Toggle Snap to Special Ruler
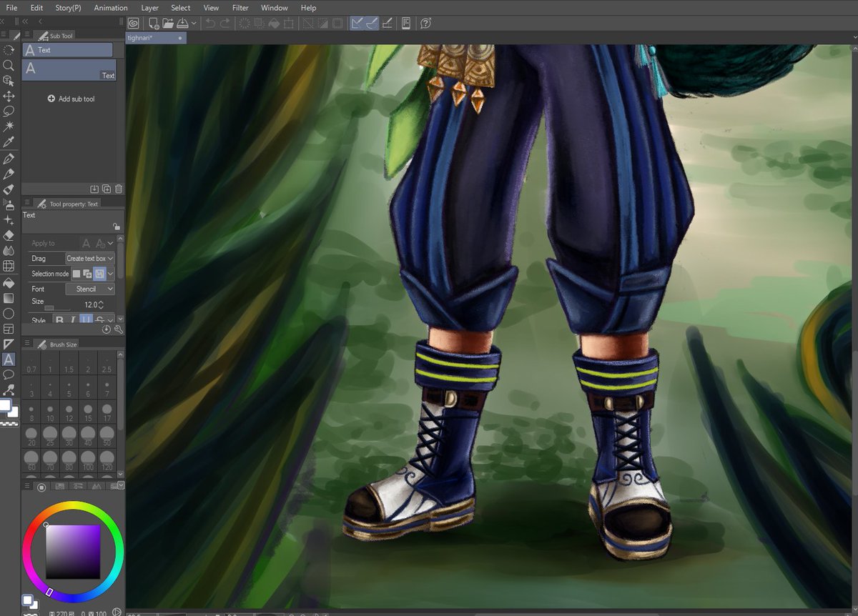The image size is (858, 616). [371, 23]
